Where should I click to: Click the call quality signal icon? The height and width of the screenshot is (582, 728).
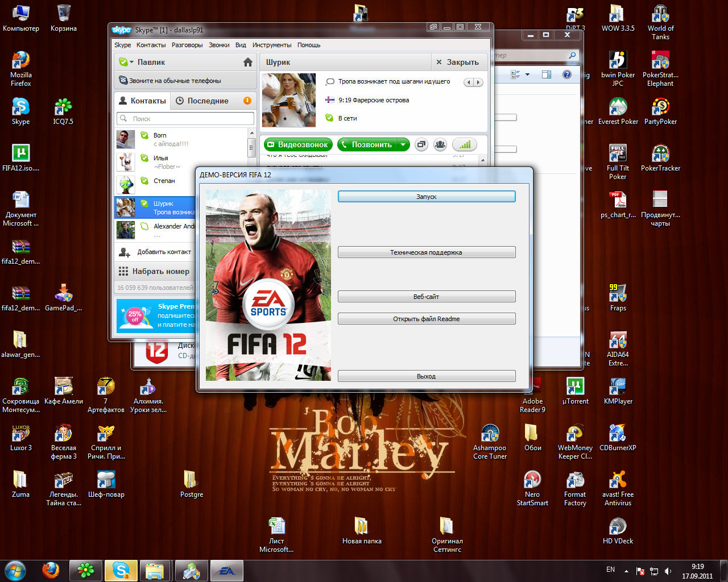465,144
